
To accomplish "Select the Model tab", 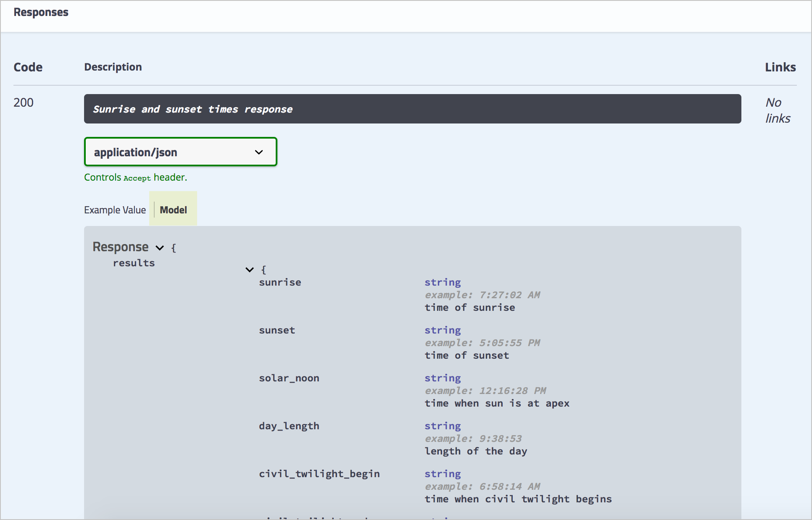I will [173, 209].
